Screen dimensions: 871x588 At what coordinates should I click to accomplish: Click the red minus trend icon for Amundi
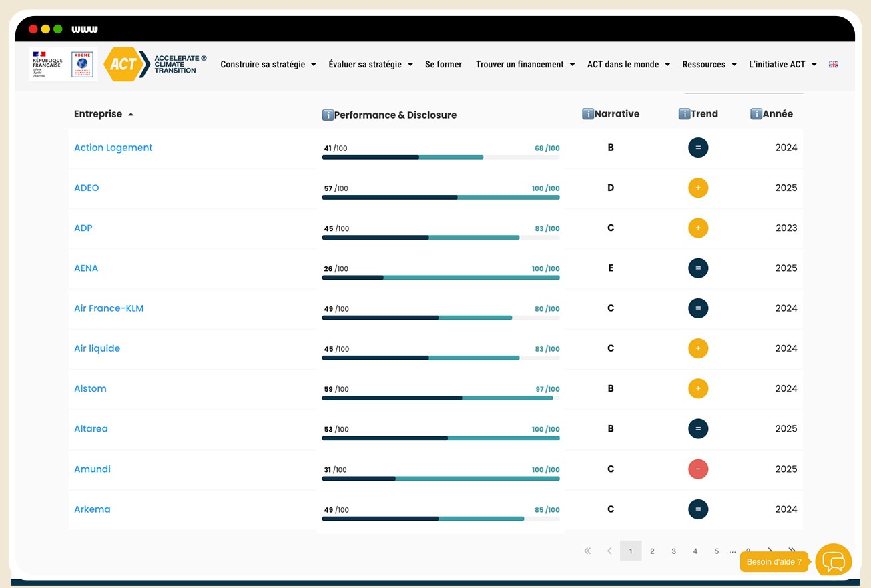pyautogui.click(x=698, y=469)
